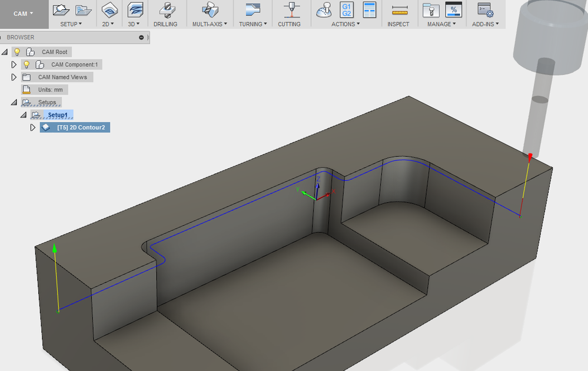588x371 pixels.
Task: Click the Inspect measure ruler icon
Action: (400, 11)
